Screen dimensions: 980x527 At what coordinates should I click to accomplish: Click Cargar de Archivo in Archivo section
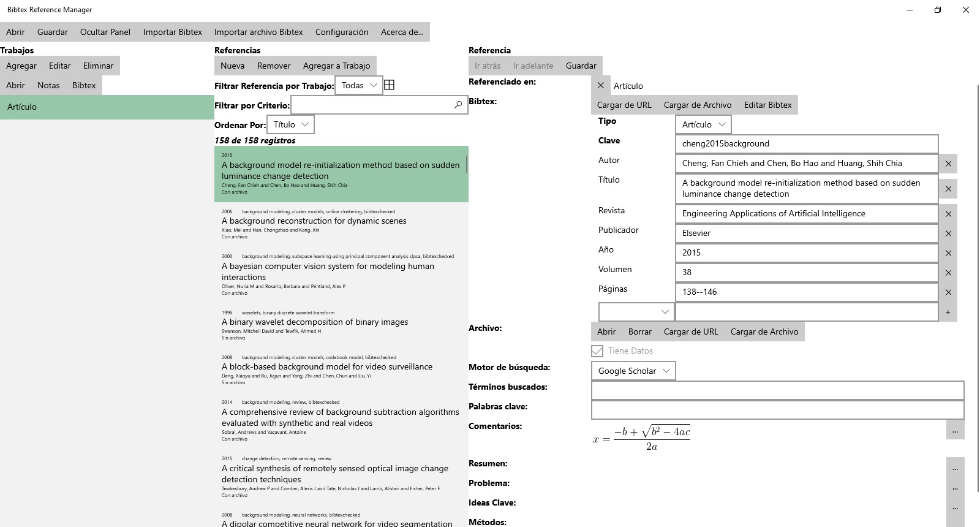(764, 332)
